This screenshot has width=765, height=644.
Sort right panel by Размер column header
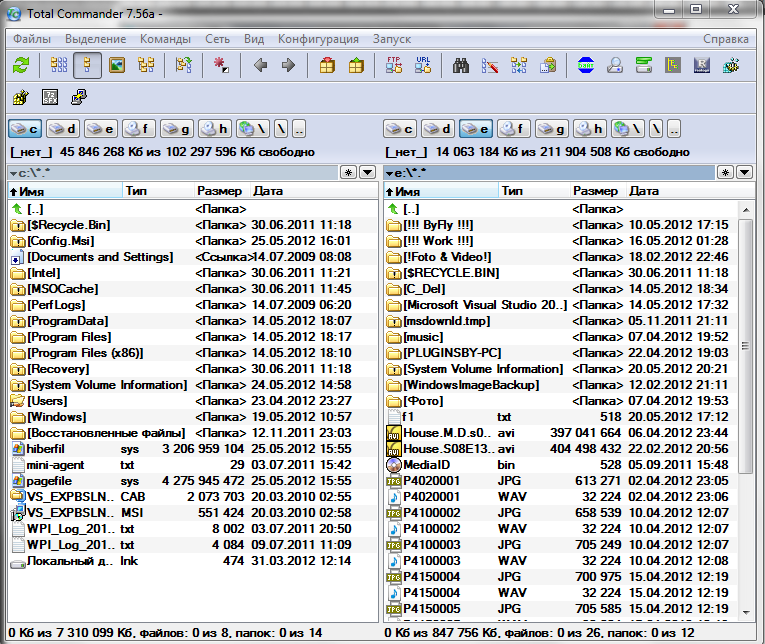[x=598, y=191]
